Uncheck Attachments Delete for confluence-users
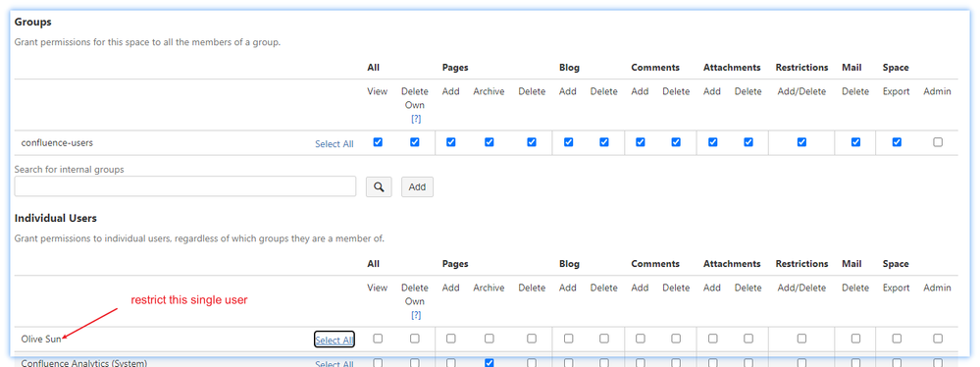The image size is (980, 367). tap(748, 142)
